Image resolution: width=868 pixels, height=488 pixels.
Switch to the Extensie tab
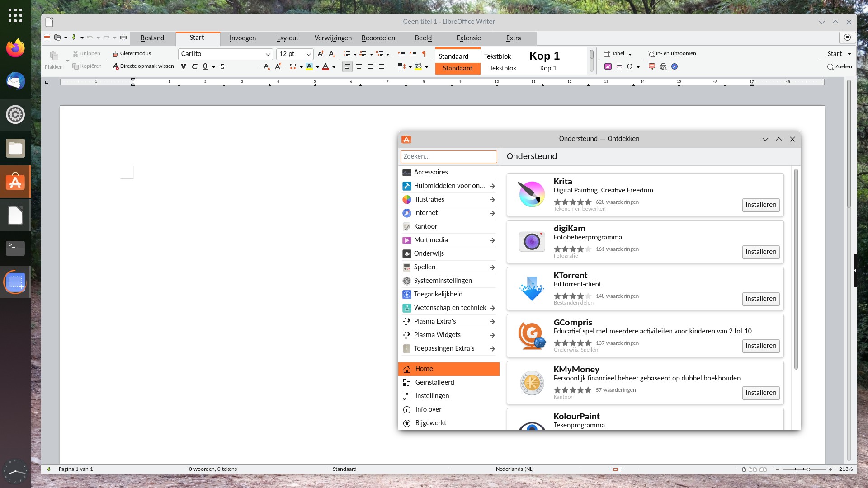pyautogui.click(x=469, y=38)
